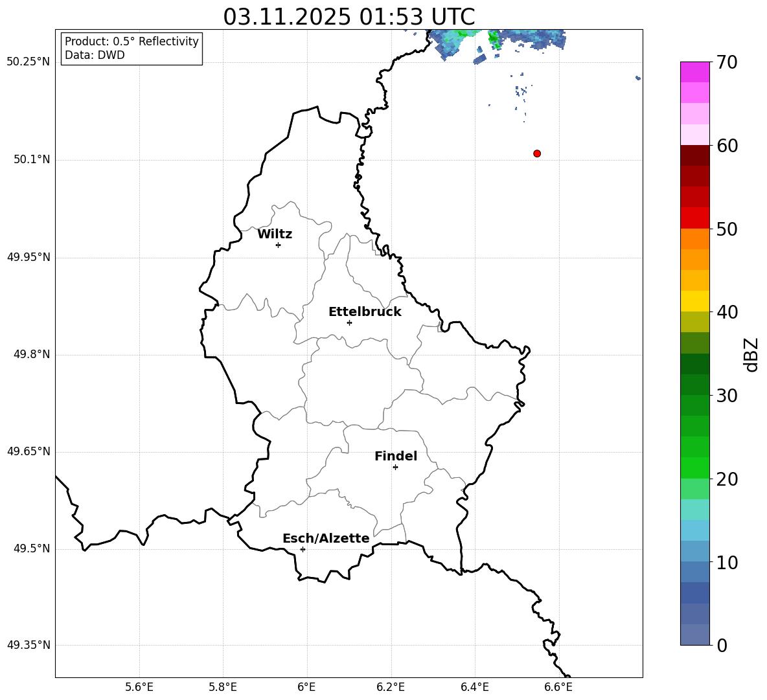Image resolution: width=767 pixels, height=700 pixels.
Task: Click the 50.1°N latitude label
Action: 32,159
